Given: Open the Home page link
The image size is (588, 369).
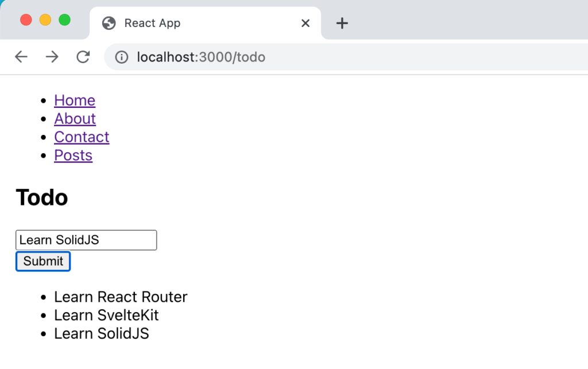Looking at the screenshot, I should (x=74, y=100).
